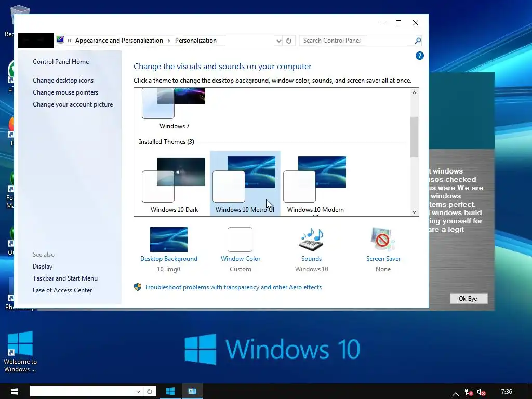Click the Desktop Background text link

[169, 259]
